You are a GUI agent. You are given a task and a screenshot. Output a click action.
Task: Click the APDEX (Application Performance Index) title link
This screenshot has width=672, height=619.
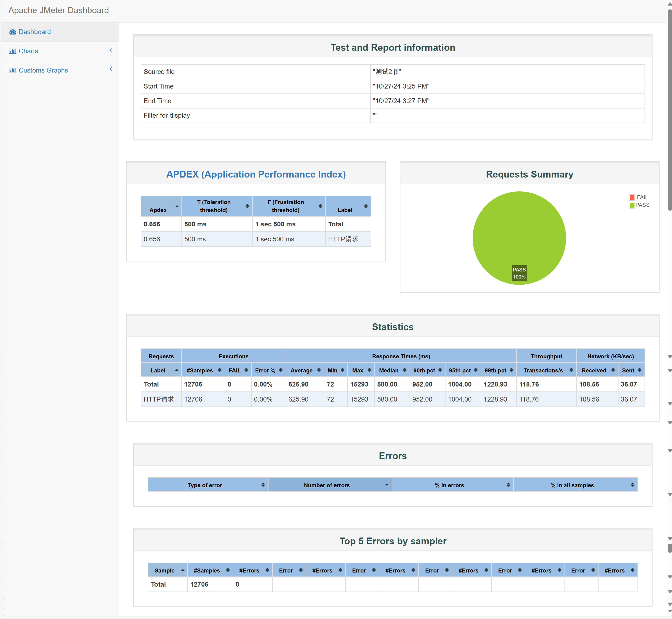pyautogui.click(x=256, y=174)
